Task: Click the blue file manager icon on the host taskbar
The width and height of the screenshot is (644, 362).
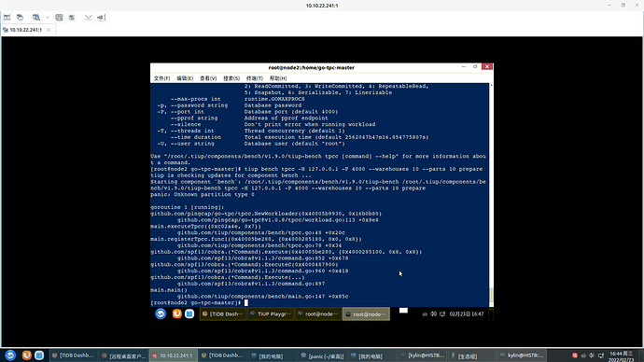Action: point(39,355)
